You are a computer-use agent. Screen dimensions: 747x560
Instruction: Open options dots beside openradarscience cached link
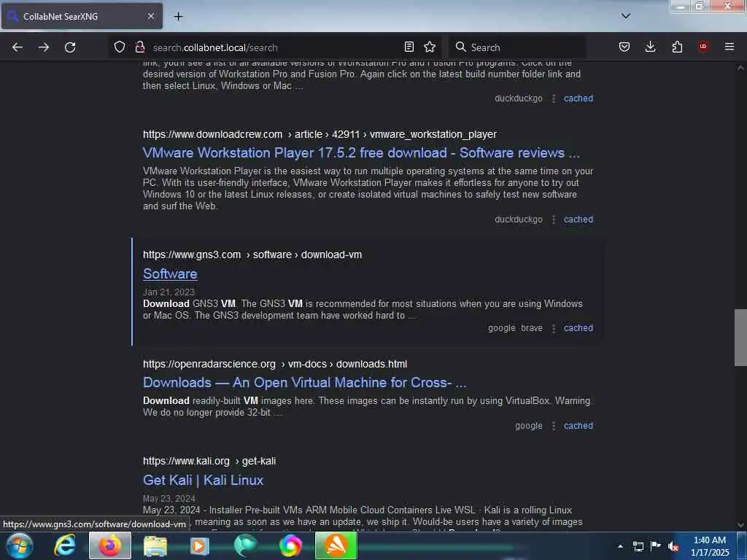coord(553,426)
